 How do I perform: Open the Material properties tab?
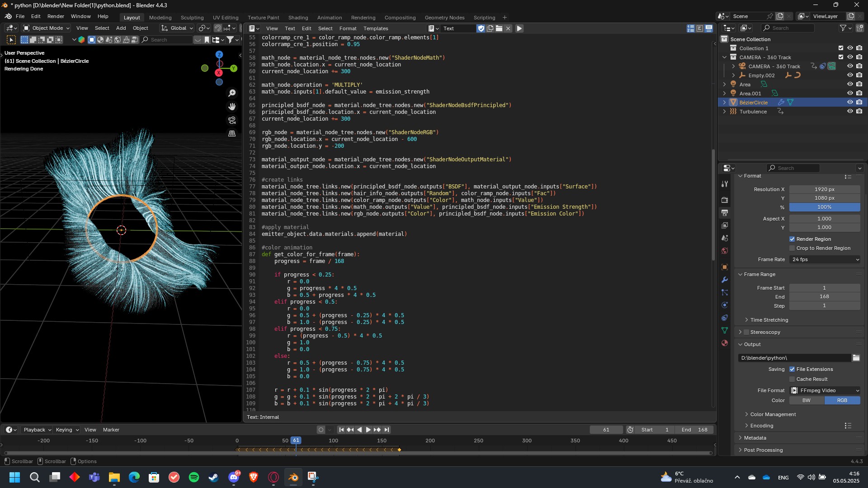pyautogui.click(x=725, y=343)
